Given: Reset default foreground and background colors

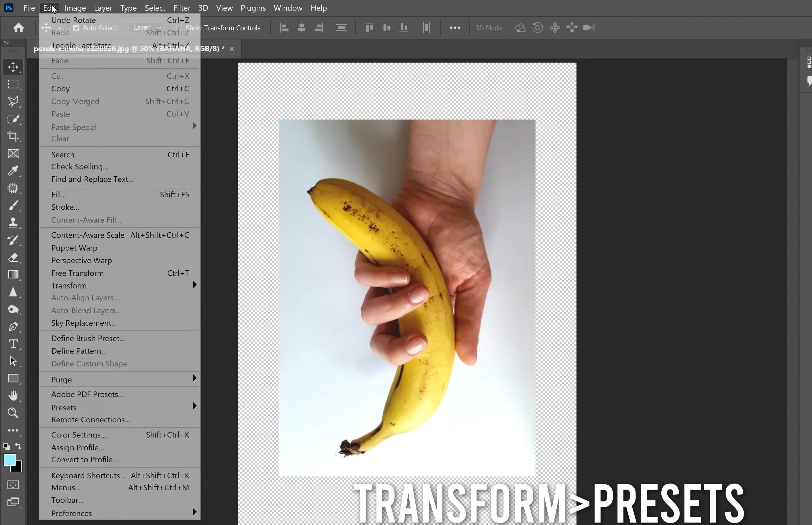Looking at the screenshot, I should [7, 446].
